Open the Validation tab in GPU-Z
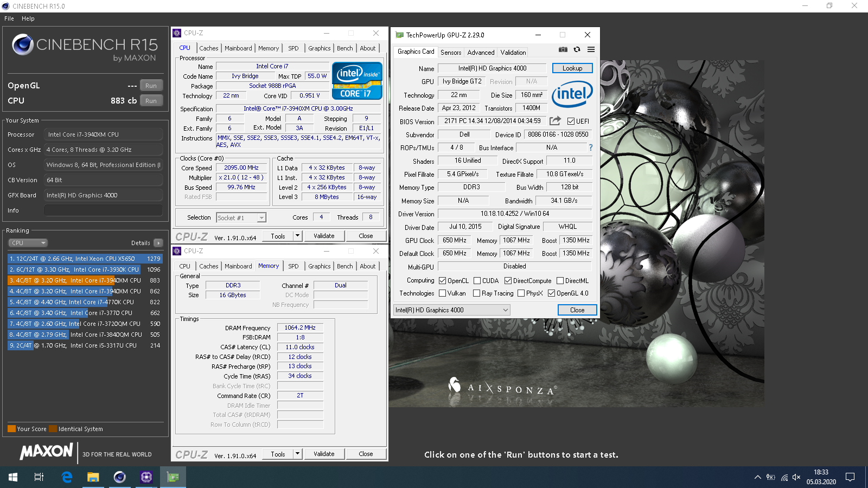Viewport: 868px width, 488px height. 513,53
